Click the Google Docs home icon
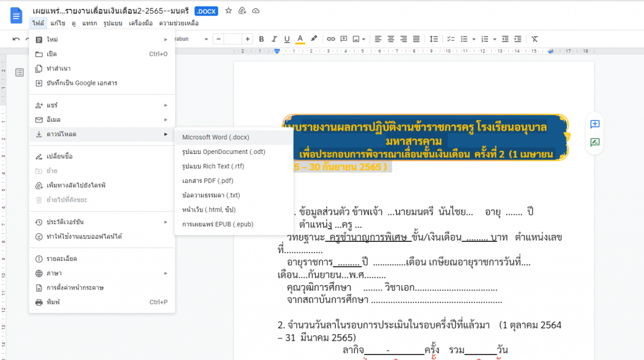 click(x=16, y=16)
